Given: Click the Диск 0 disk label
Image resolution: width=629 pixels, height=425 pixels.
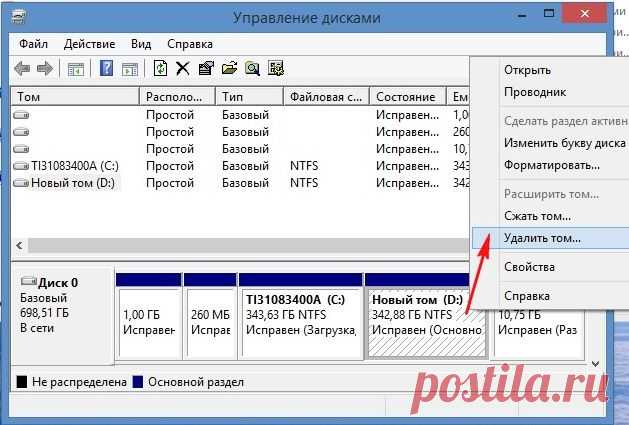Looking at the screenshot, I should (x=57, y=283).
